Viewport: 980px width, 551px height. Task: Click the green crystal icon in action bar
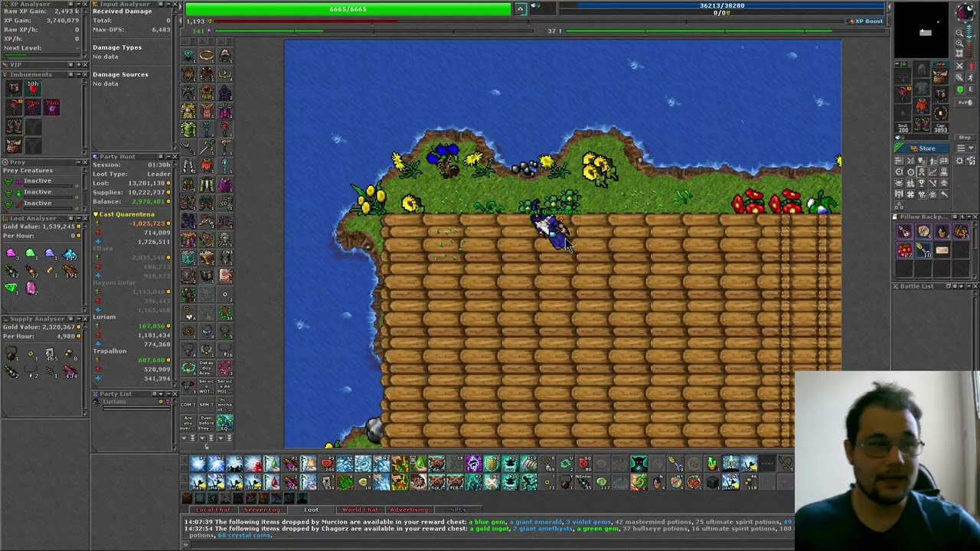[712, 463]
